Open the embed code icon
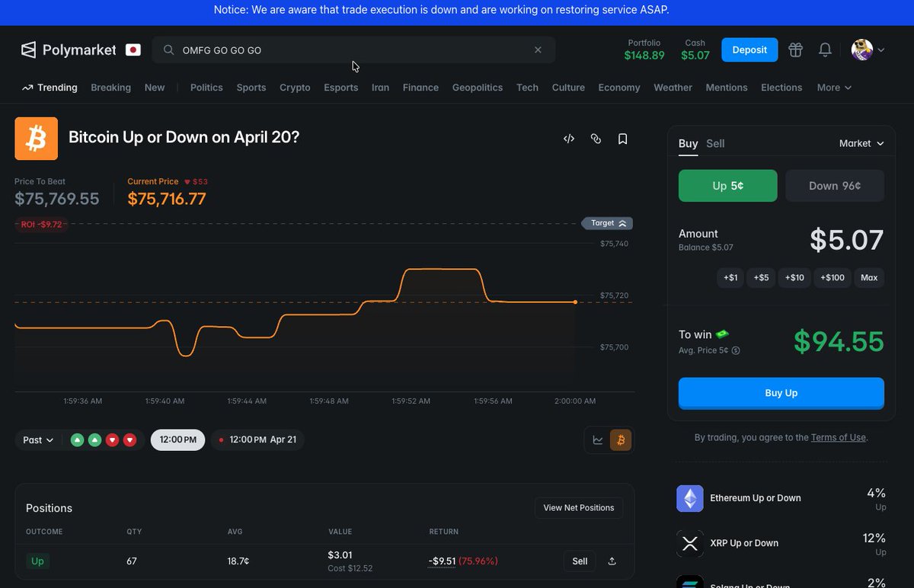Image resolution: width=914 pixels, height=588 pixels. click(568, 139)
